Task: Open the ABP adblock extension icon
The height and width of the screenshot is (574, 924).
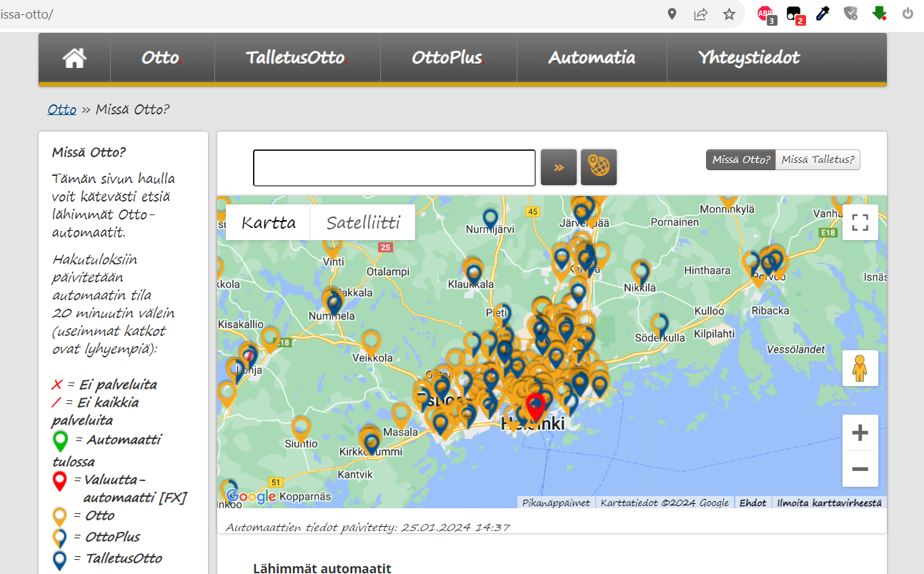Action: (x=766, y=14)
